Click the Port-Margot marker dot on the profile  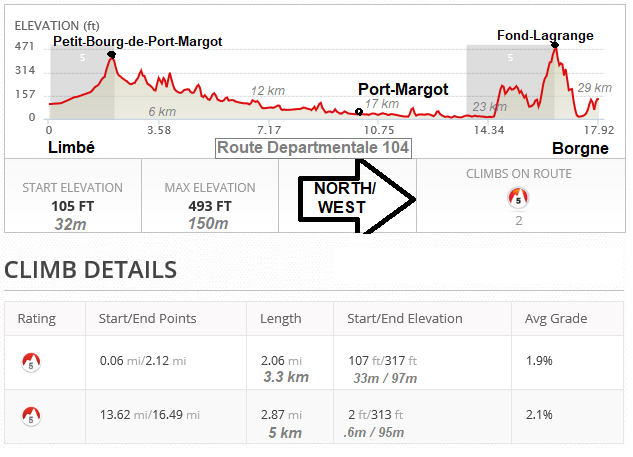(360, 111)
